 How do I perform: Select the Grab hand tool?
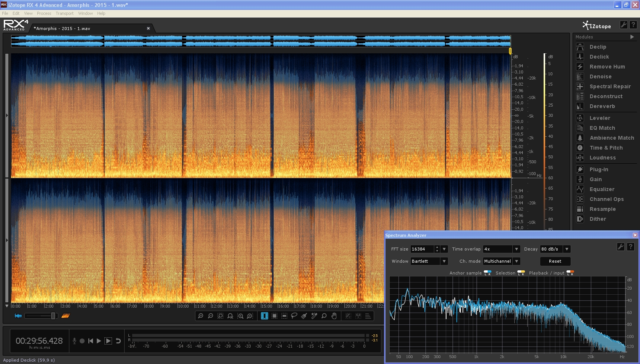click(x=334, y=316)
